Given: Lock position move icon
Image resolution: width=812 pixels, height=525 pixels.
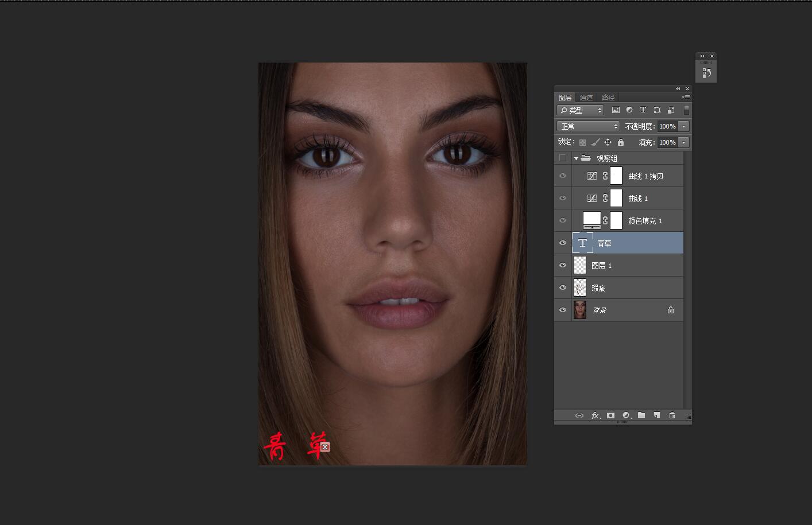Looking at the screenshot, I should click(608, 142).
